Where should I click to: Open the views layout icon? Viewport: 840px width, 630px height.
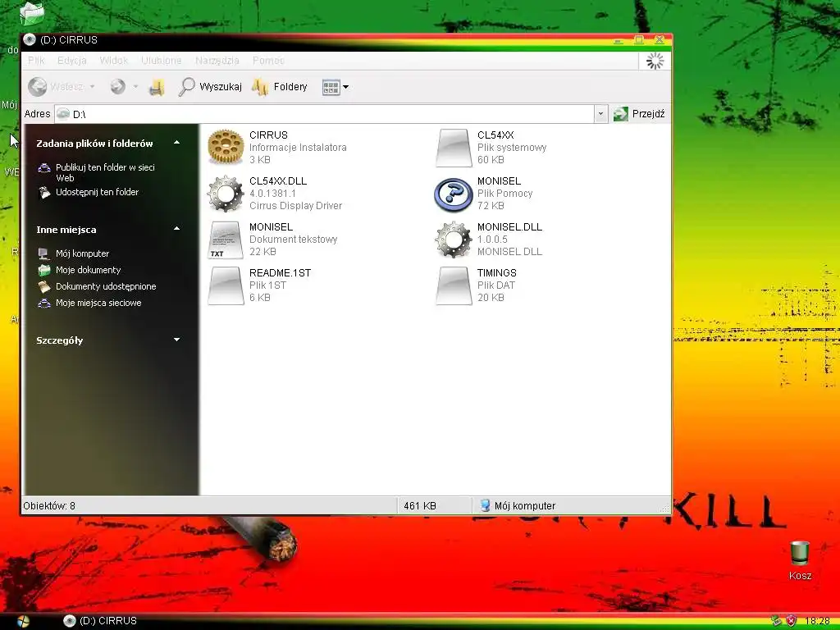point(331,87)
